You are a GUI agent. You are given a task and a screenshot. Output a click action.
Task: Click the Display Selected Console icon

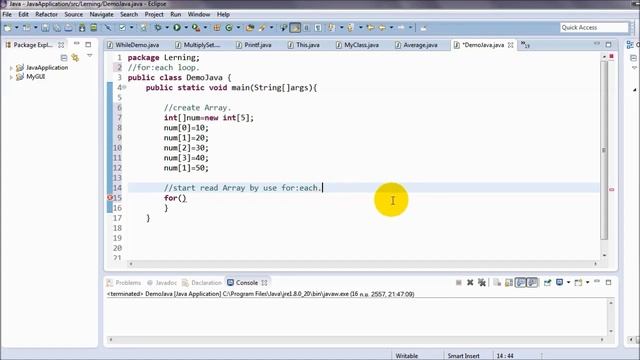560,282
